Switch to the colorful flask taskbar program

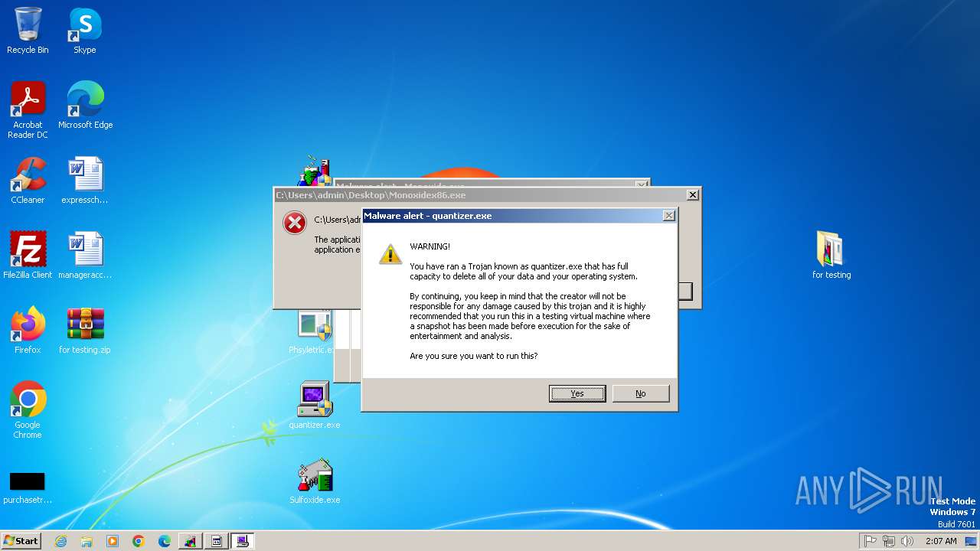tap(191, 541)
